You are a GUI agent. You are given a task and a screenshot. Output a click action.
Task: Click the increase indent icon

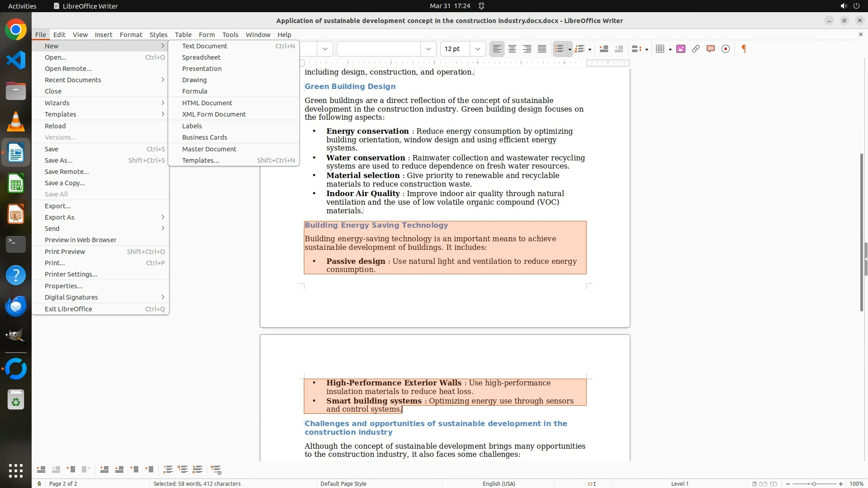click(604, 49)
